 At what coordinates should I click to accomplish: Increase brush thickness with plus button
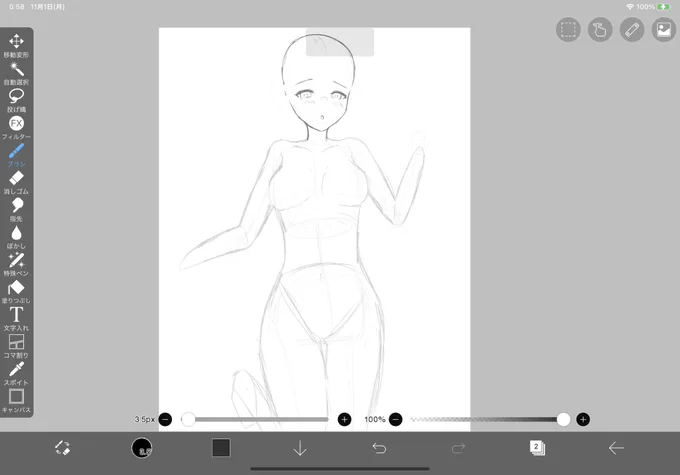pos(344,419)
